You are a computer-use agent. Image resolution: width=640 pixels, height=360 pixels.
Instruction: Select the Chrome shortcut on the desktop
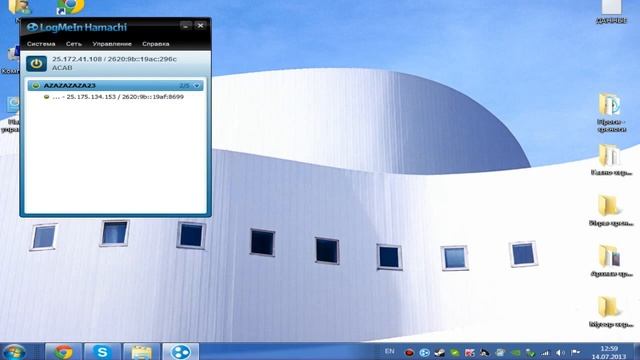pos(70,7)
